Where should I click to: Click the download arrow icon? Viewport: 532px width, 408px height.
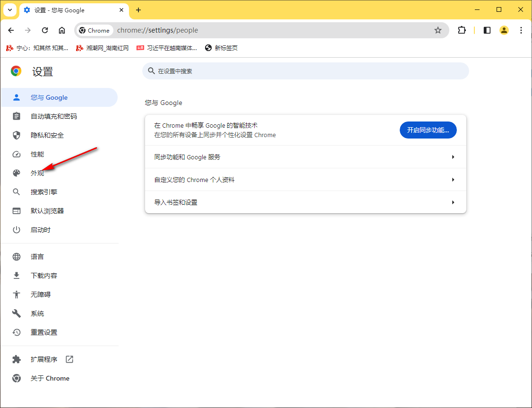coord(16,276)
